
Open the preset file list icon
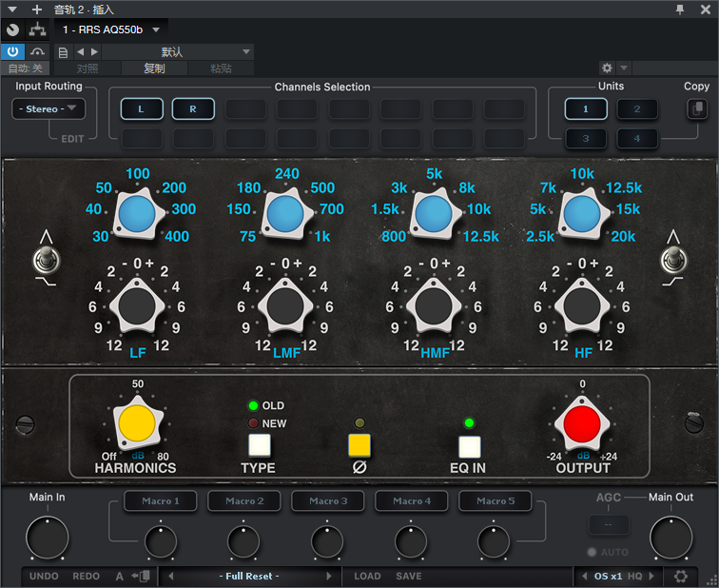click(63, 52)
